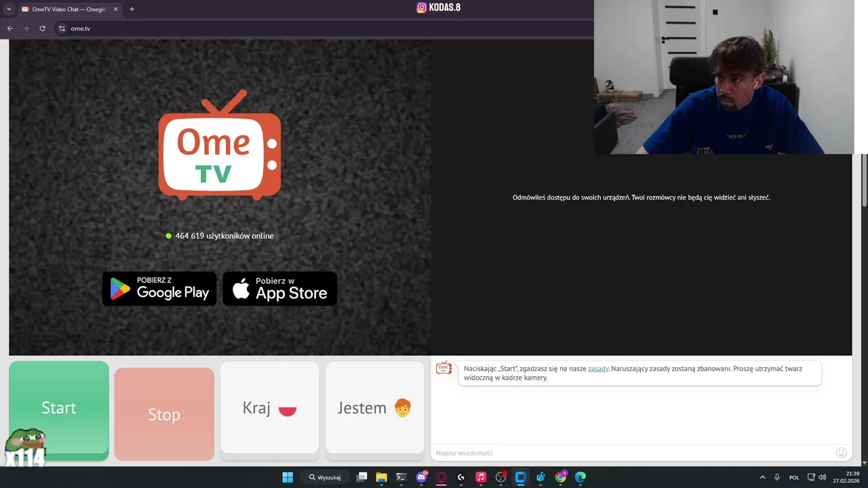Click the red Stop button
The height and width of the screenshot is (488, 868).
164,414
